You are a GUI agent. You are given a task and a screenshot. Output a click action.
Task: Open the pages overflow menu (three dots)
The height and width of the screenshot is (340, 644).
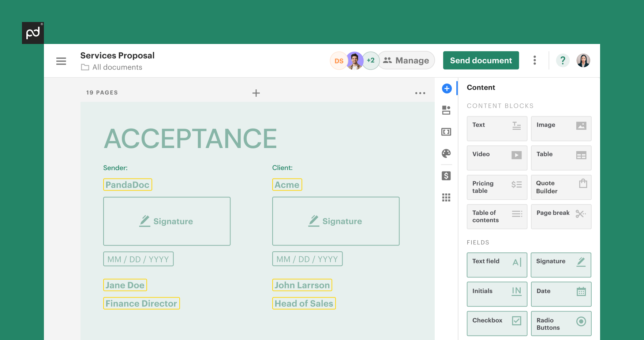[420, 93]
